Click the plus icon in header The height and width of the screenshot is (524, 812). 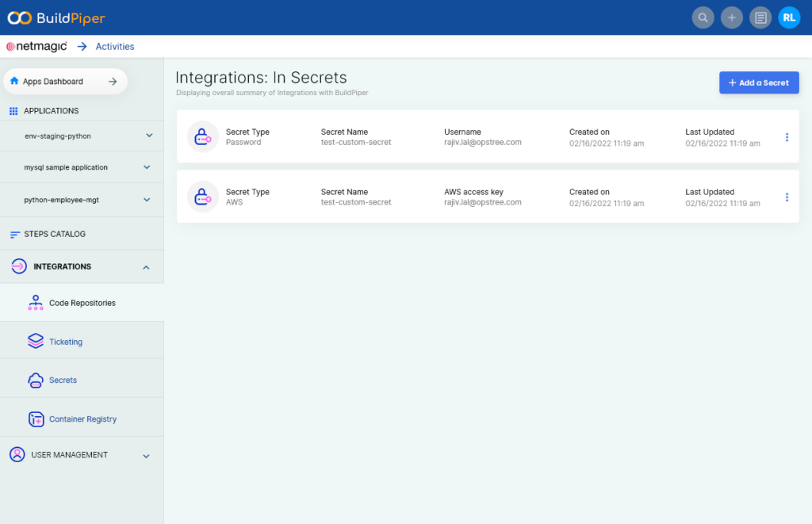(x=731, y=17)
